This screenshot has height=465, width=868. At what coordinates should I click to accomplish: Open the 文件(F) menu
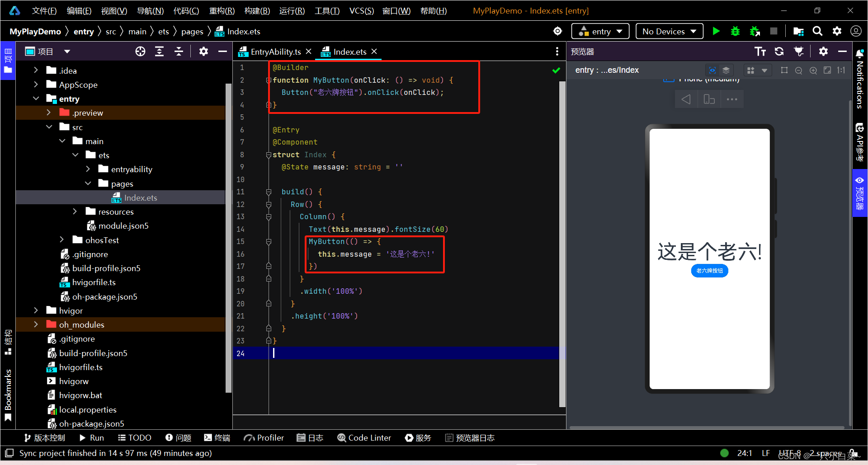pos(44,10)
